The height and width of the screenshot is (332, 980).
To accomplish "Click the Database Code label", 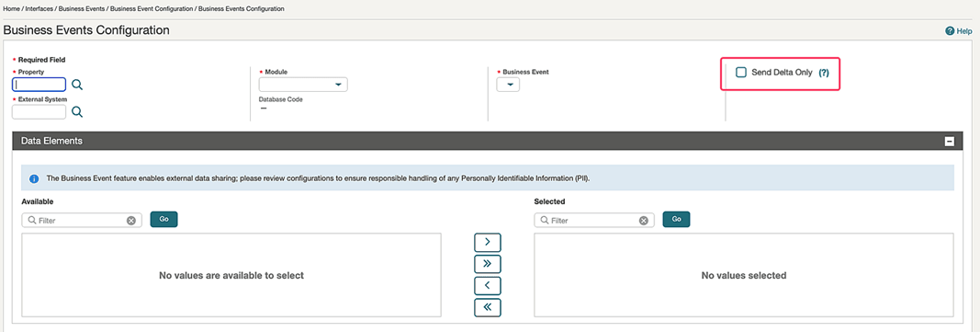I will 281,98.
